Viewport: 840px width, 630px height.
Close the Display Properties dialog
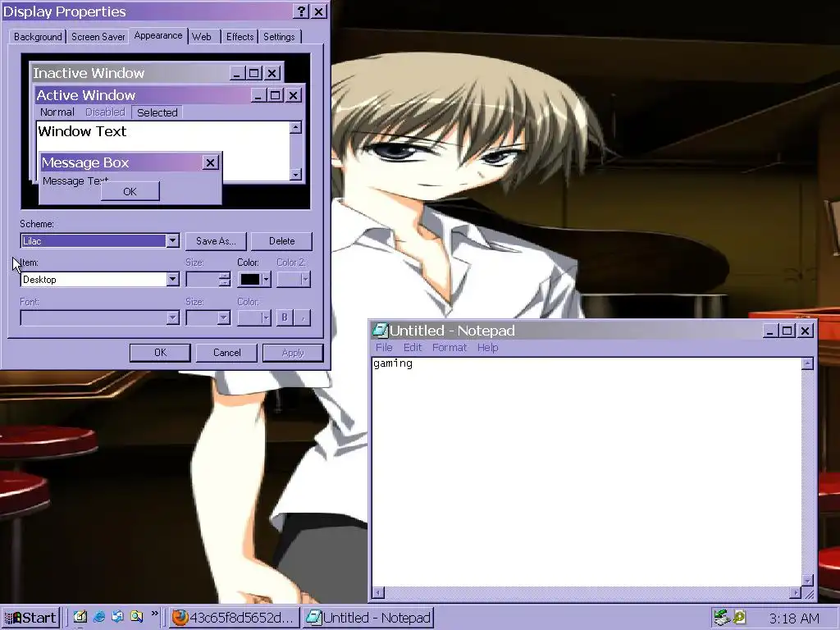point(319,11)
